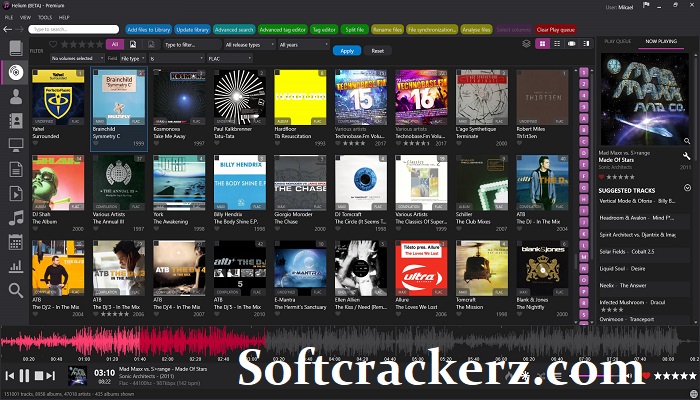Jump to letter R in album index
This screenshot has width=700, height=400.
[583, 303]
